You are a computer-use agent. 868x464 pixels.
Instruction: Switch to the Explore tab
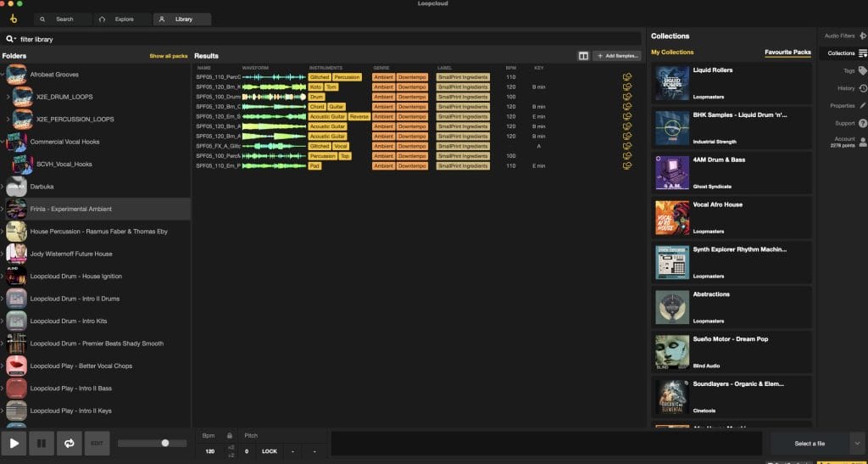tap(118, 19)
